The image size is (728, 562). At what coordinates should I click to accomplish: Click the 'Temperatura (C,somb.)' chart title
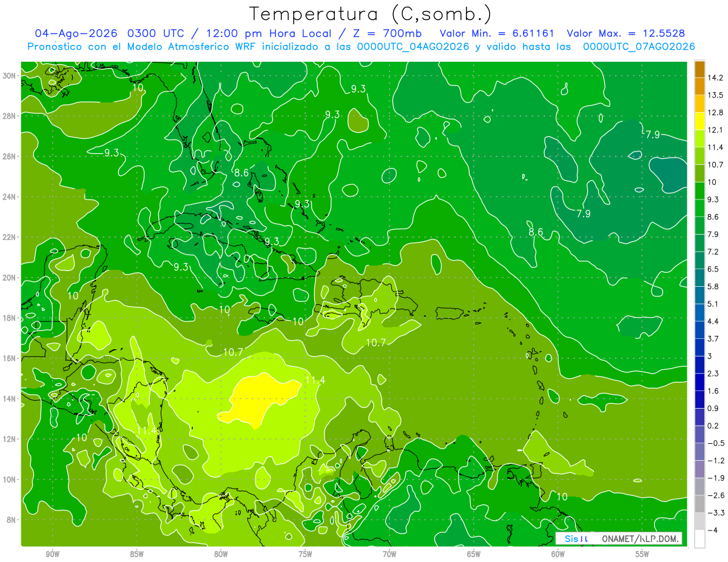tap(371, 14)
